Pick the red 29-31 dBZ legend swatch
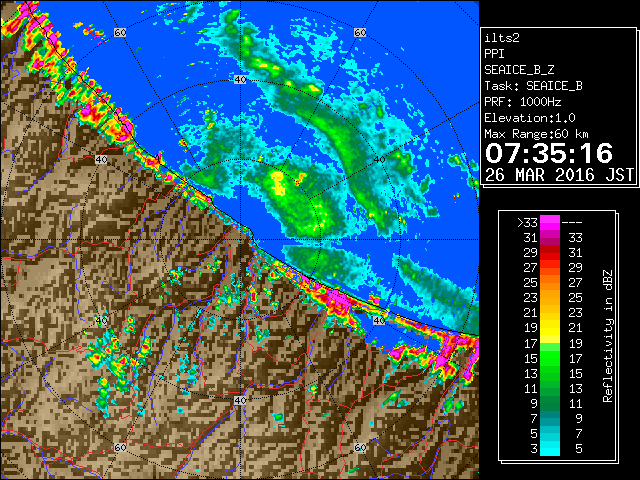Viewport: 640px width, 480px height. [x=550, y=253]
